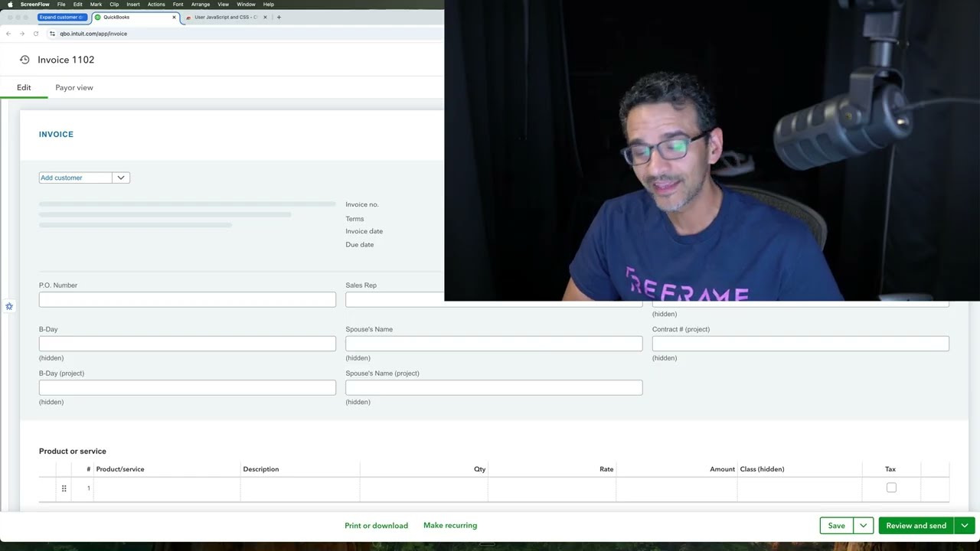Screen dimensions: 980x551
Task: Click the blue star icon on left edge
Action: pyautogui.click(x=9, y=306)
